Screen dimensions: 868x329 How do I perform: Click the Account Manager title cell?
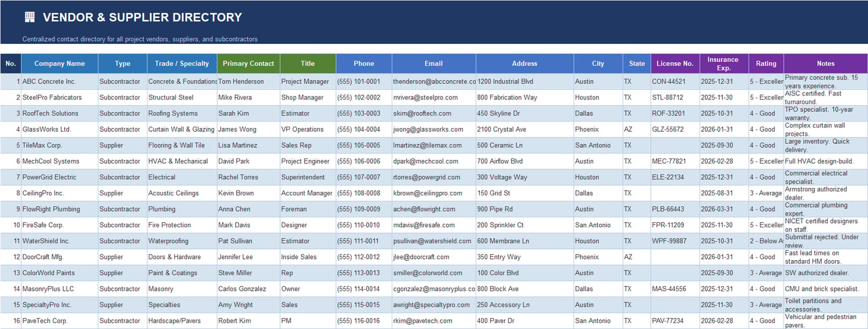308,193
